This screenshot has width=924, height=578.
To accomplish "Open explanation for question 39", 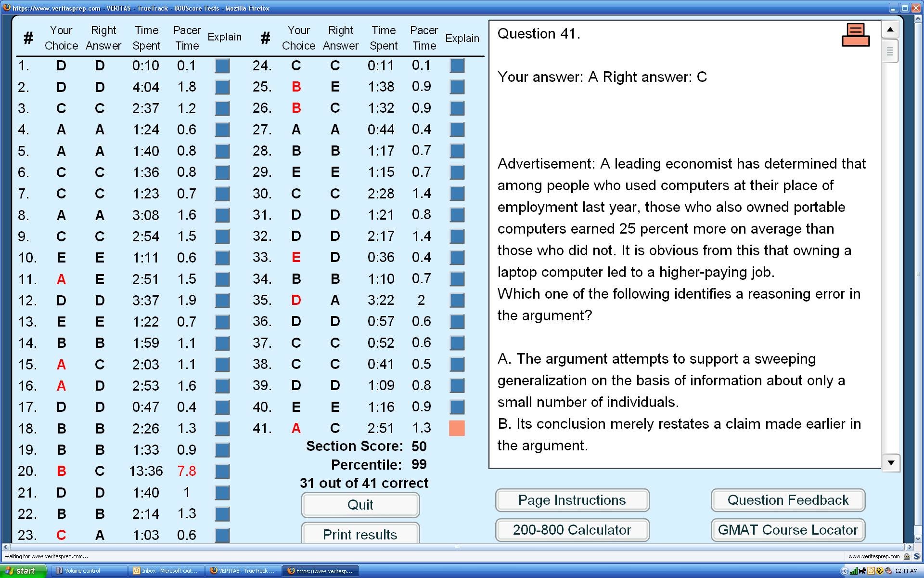I will tap(457, 385).
